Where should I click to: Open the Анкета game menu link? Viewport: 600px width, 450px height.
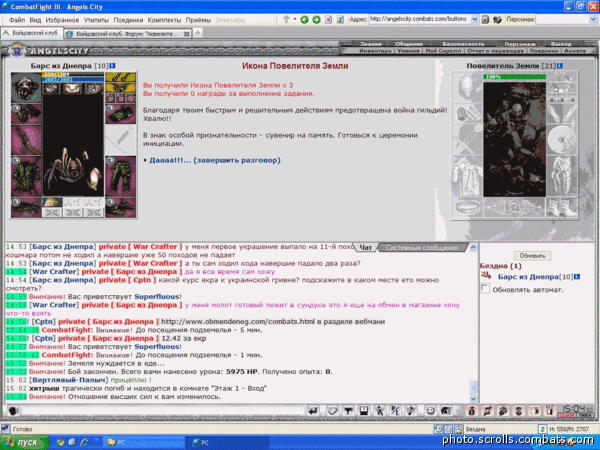click(575, 51)
